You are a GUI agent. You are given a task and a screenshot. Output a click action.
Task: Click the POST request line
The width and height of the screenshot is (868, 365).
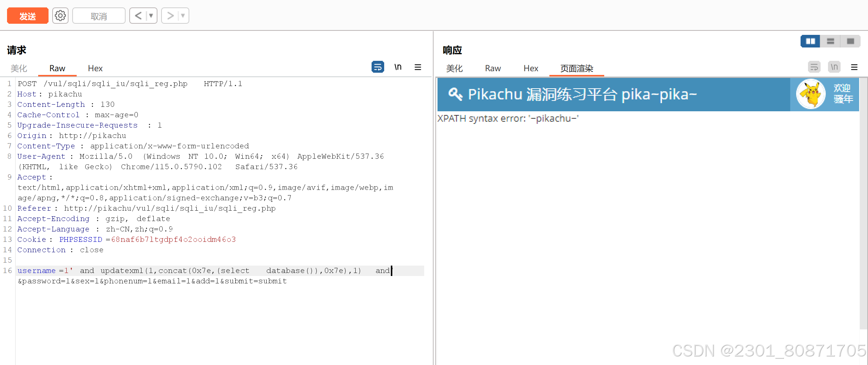(x=130, y=84)
